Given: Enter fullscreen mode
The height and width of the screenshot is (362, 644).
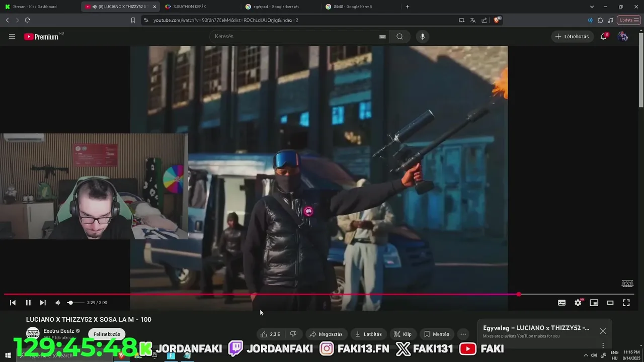Looking at the screenshot, I should click(626, 303).
